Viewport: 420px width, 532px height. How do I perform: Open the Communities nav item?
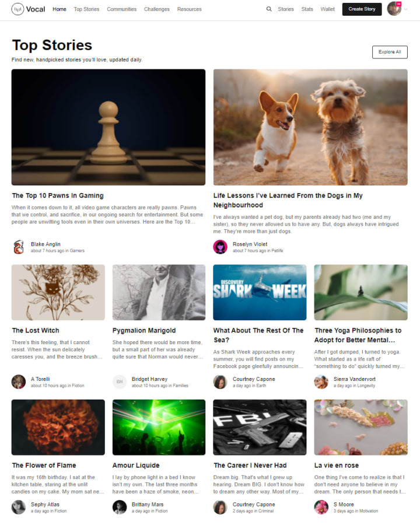click(x=122, y=9)
